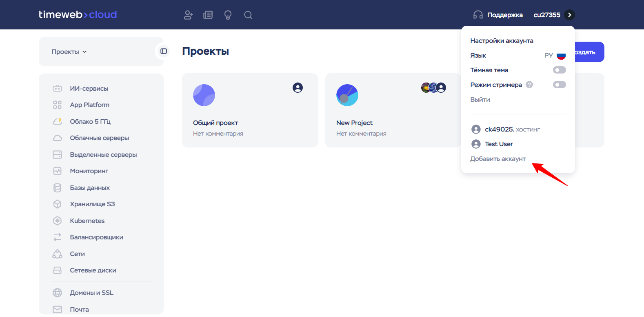Click the ИИ-сервисы robot icon

58,88
